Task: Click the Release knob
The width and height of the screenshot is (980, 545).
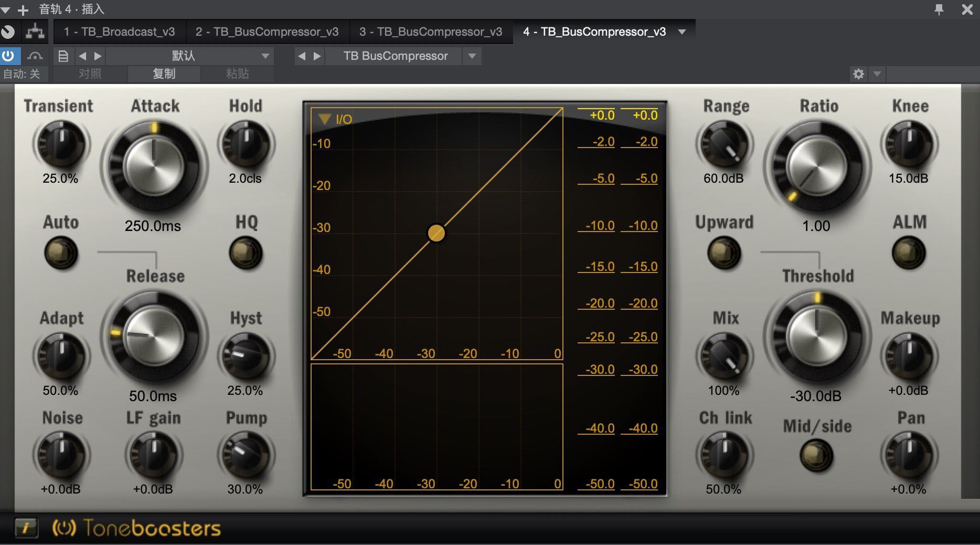Action: [153, 336]
